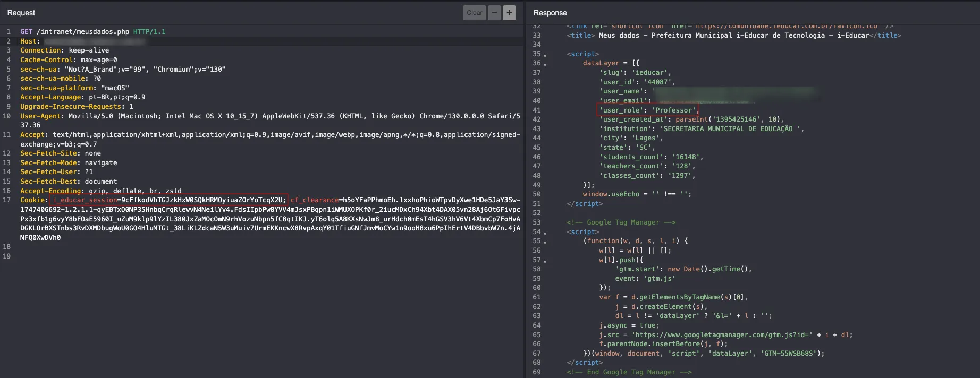Viewport: 980px width, 378px height.
Task: Click the title tag line in Response
Action: pyautogui.click(x=734, y=36)
